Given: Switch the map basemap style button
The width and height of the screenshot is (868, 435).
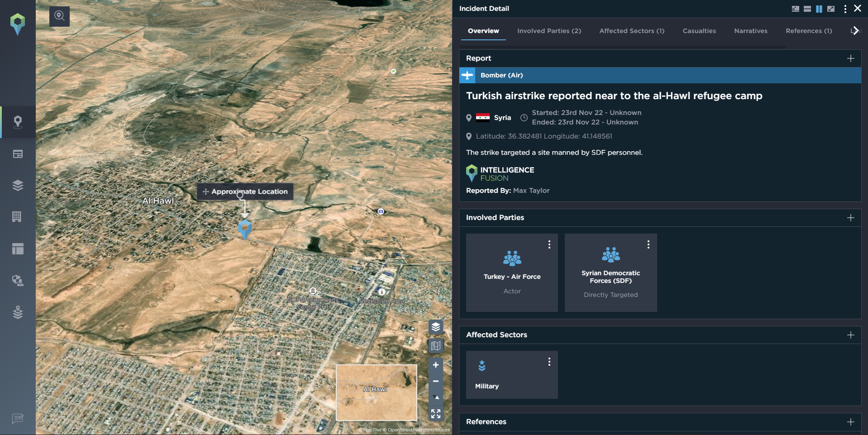Looking at the screenshot, I should click(436, 346).
